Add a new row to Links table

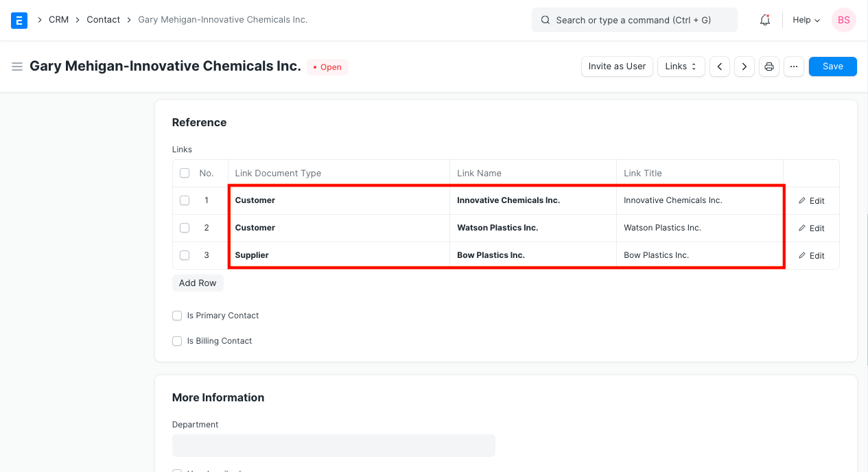tap(198, 283)
